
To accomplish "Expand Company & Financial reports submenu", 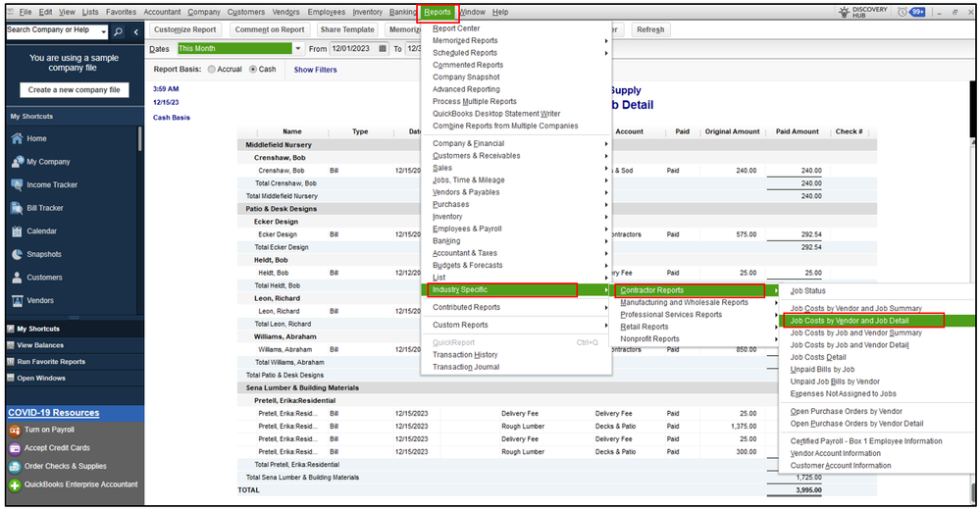I will pos(605,144).
